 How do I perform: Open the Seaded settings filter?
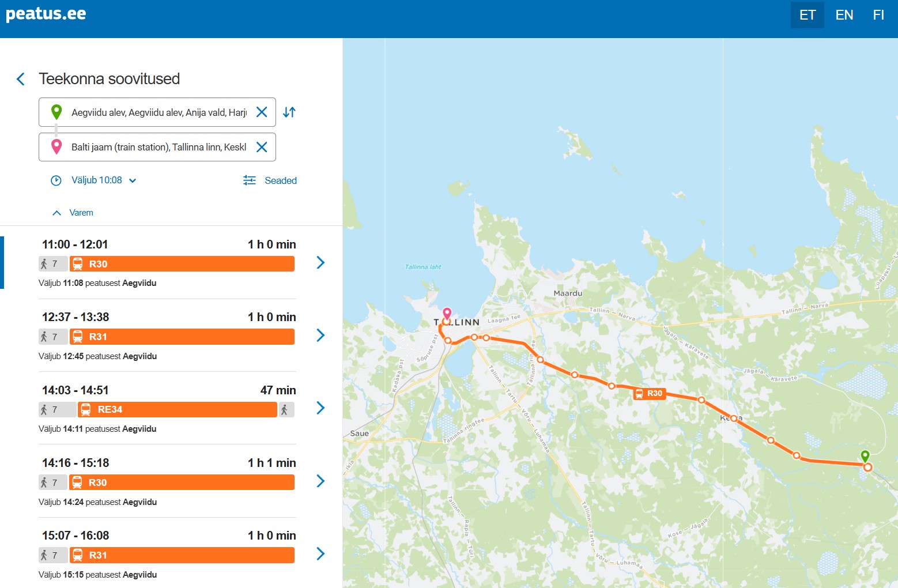point(270,180)
